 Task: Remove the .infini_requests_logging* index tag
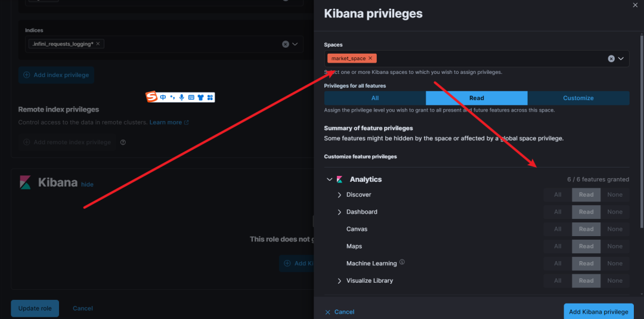98,44
